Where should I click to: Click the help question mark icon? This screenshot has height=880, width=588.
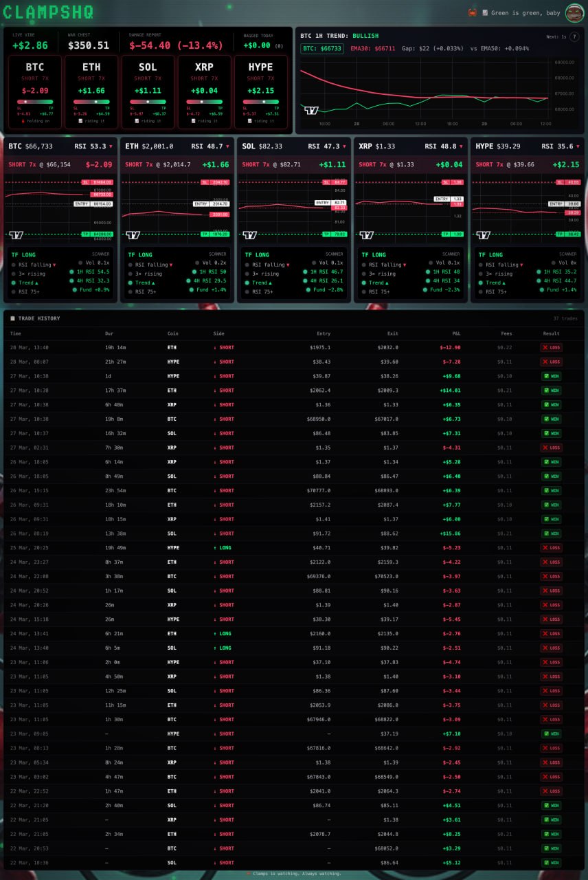574,36
